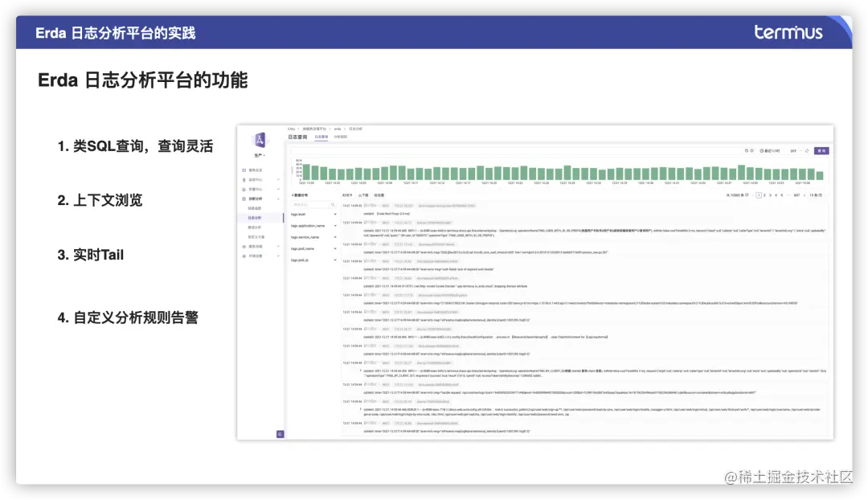Click the 服务治理 sidebar icon
The image size is (868, 500).
pos(244,247)
